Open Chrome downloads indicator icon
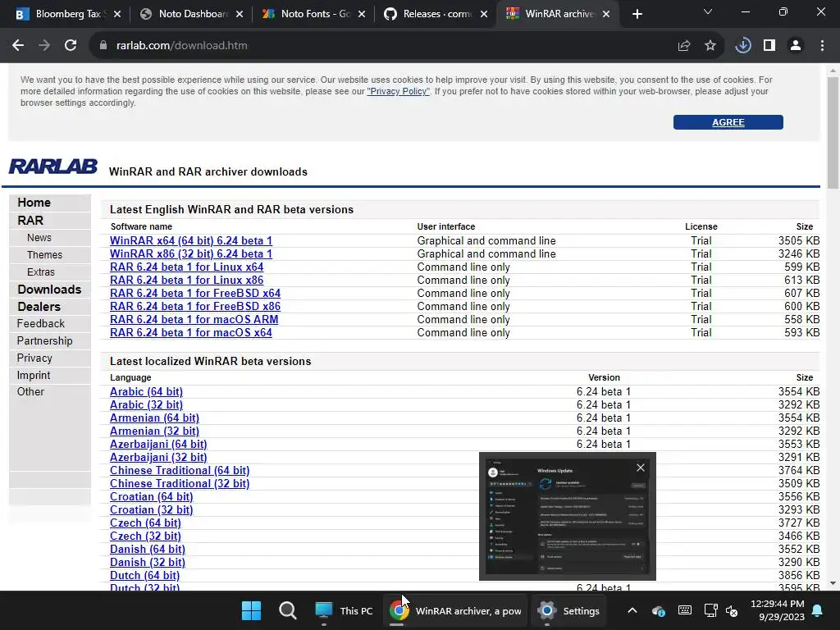The width and height of the screenshot is (840, 630). 743,46
